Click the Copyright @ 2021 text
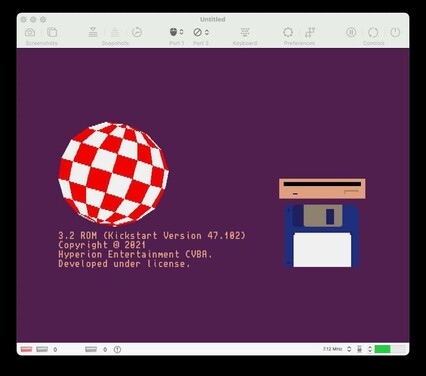 (102, 245)
